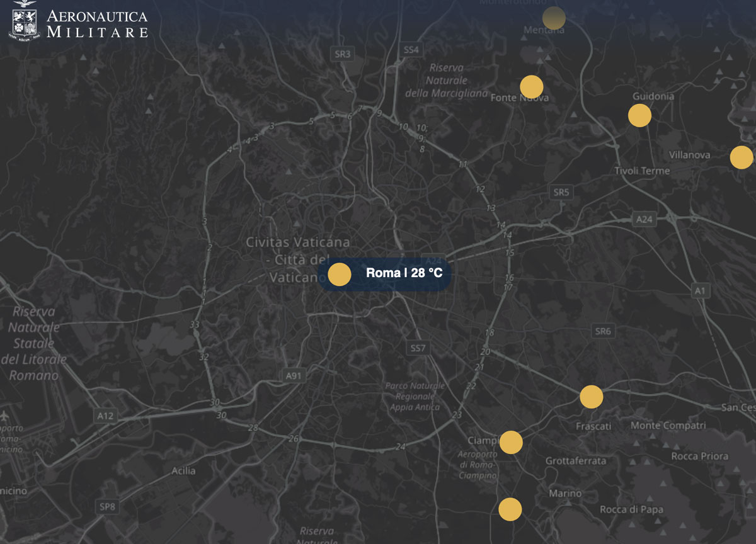Click the marker west of Marino

click(x=510, y=509)
